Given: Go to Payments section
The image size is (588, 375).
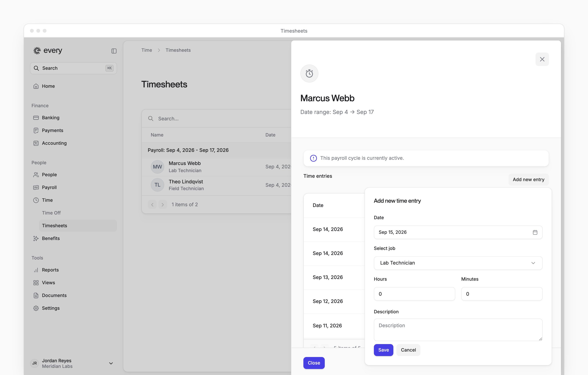Looking at the screenshot, I should [52, 130].
